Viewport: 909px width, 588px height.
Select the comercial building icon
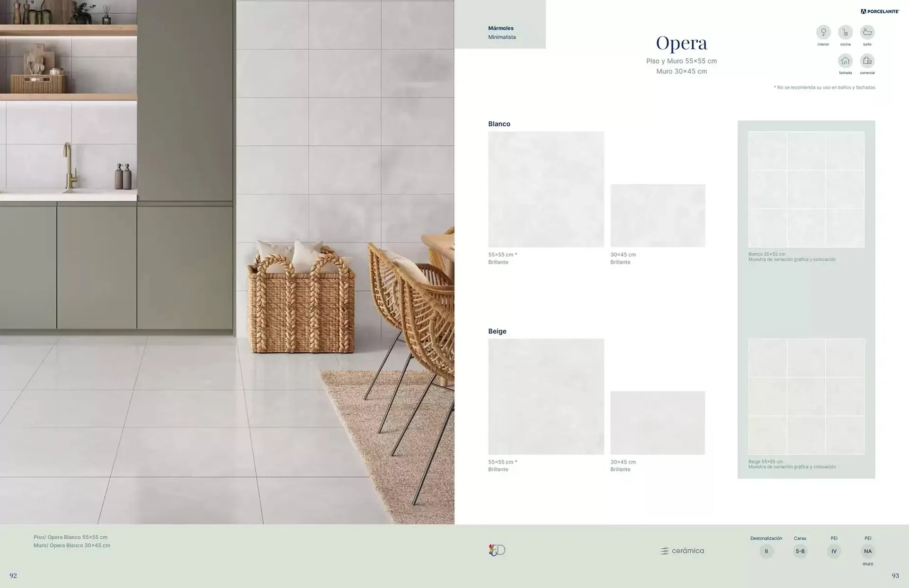pyautogui.click(x=867, y=61)
